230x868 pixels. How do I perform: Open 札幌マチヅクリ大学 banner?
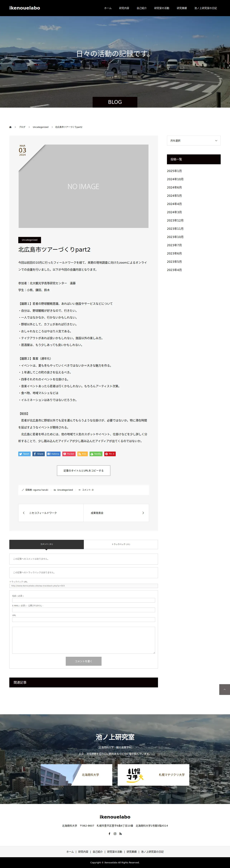(x=153, y=775)
